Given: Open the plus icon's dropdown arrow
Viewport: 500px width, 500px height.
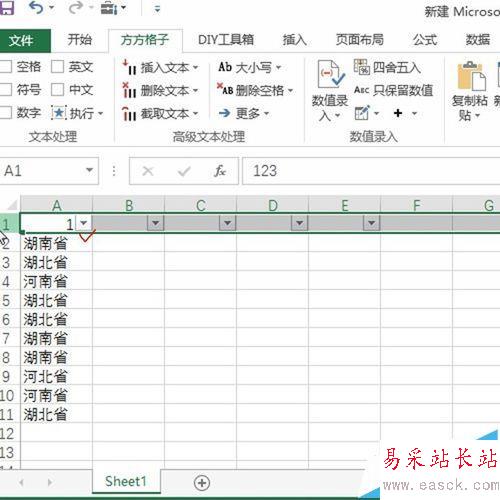Looking at the screenshot, I should pos(414,113).
